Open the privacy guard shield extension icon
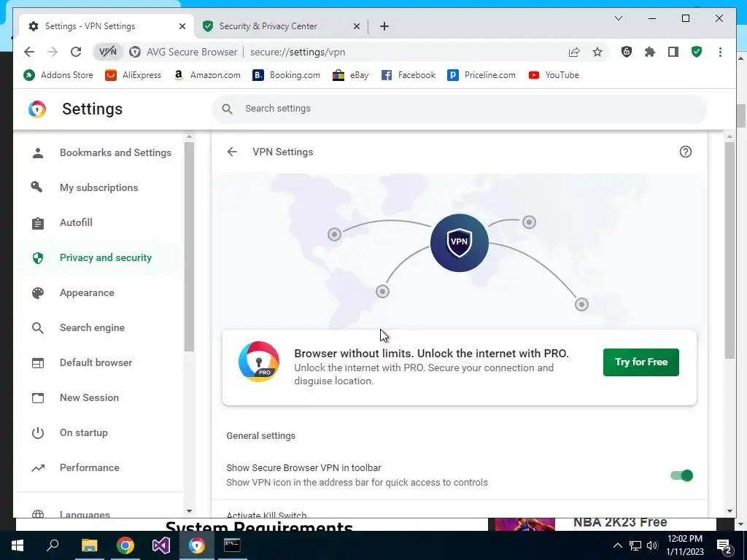The width and height of the screenshot is (747, 560). click(627, 52)
